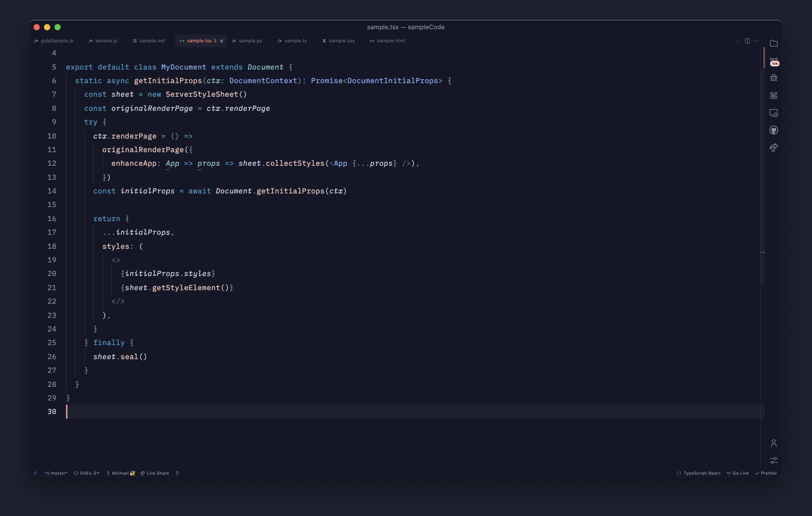812x516 pixels.
Task: Open the Explorer folder icon
Action: [774, 43]
